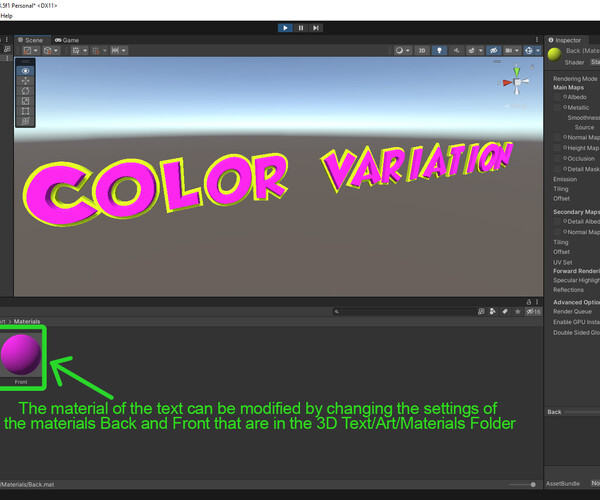Viewport: 600px width, 500px height.
Task: Click the Project panel lock icon
Action: (x=529, y=302)
